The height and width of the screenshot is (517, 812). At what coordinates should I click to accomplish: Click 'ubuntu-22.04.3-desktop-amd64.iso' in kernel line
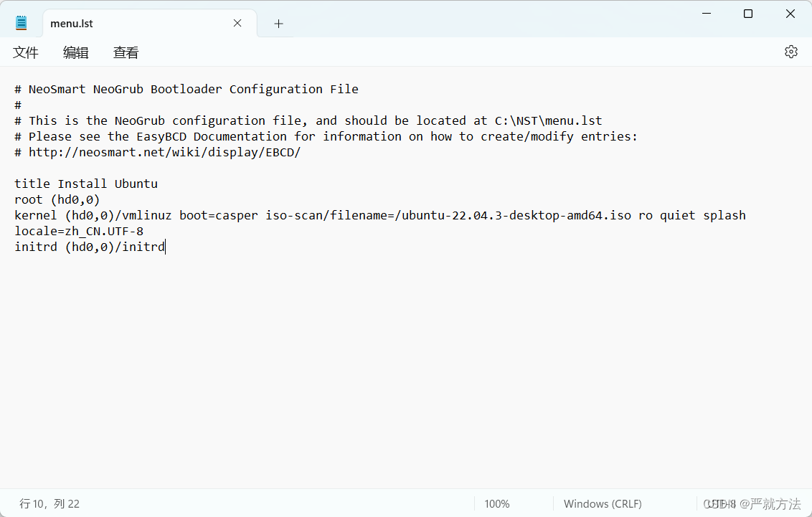click(516, 215)
